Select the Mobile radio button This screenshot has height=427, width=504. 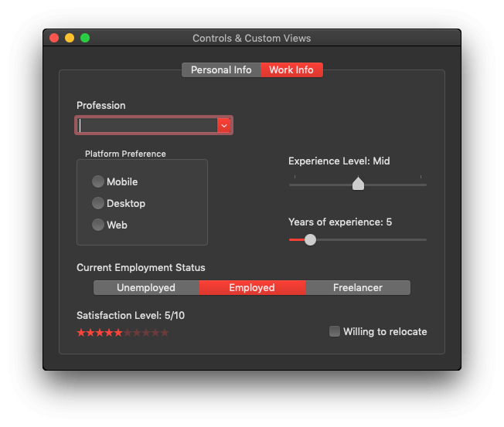point(98,181)
